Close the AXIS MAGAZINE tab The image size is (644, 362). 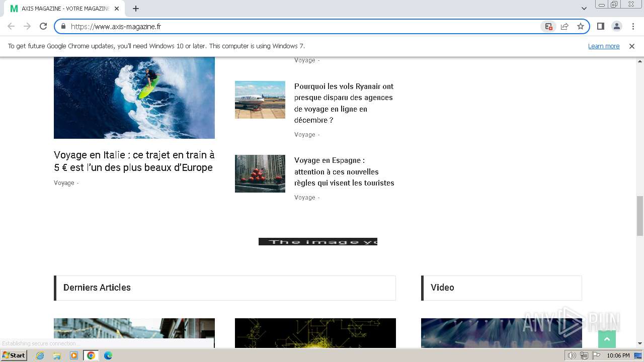point(117,9)
